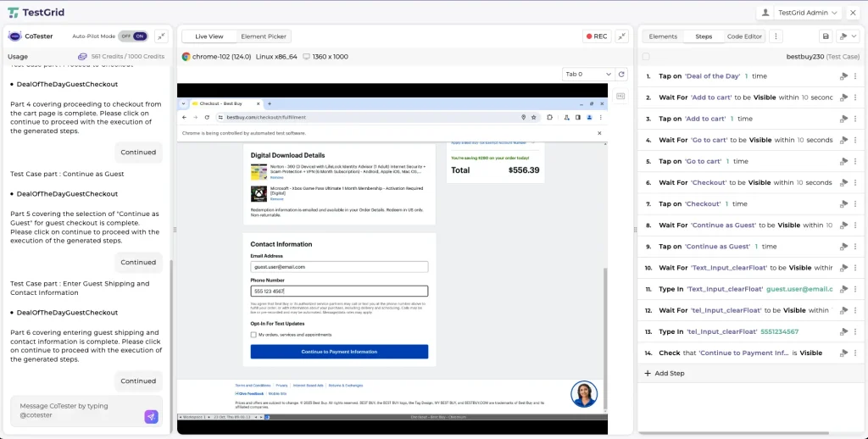Open the live chat agent avatar
The width and height of the screenshot is (868, 439).
pyautogui.click(x=584, y=394)
